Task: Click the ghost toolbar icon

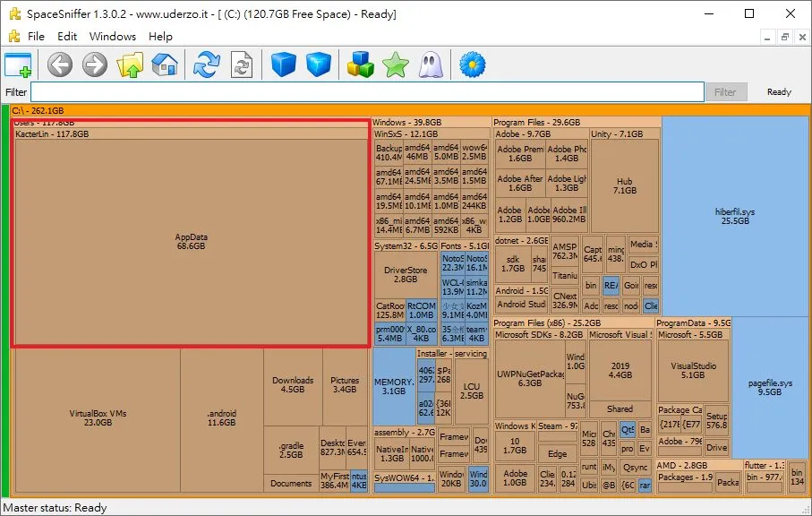Action: point(431,65)
